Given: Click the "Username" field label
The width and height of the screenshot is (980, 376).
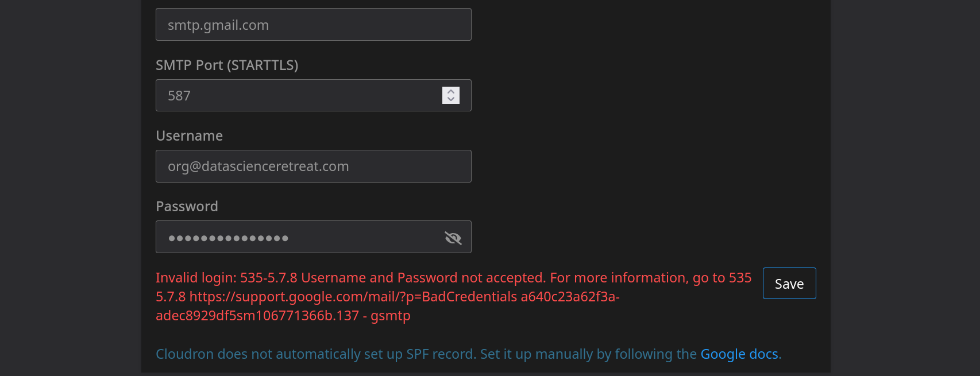Looking at the screenshot, I should 189,136.
